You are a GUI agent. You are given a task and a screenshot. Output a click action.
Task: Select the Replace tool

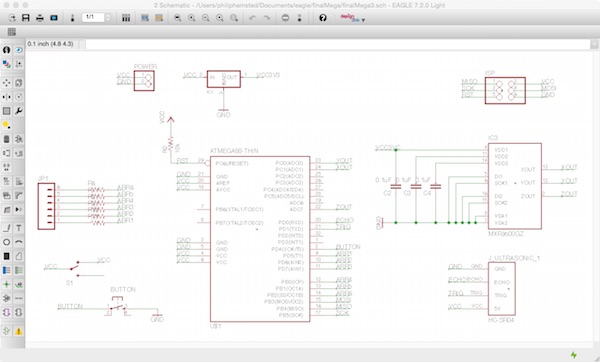[x=18, y=153]
